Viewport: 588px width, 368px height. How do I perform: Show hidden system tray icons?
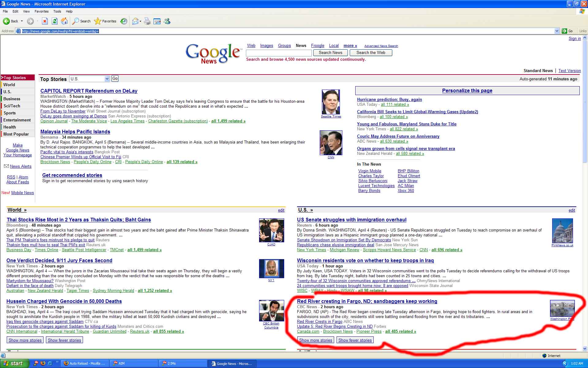pos(565,363)
